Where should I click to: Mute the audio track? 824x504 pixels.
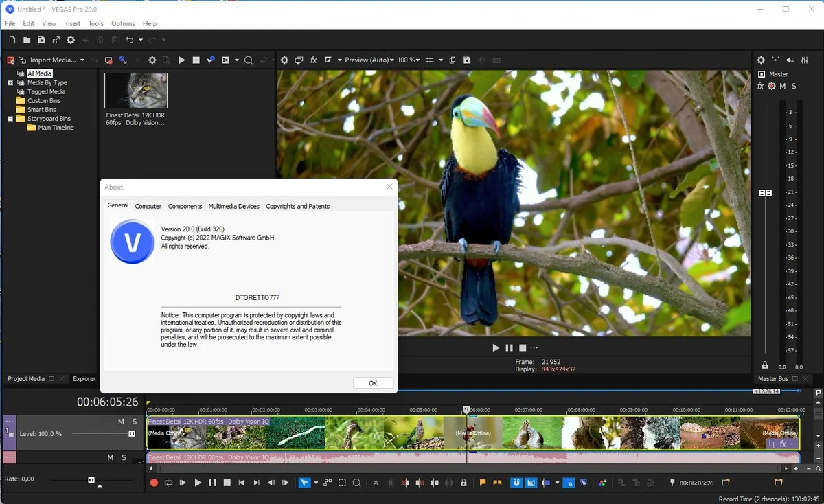click(x=110, y=457)
